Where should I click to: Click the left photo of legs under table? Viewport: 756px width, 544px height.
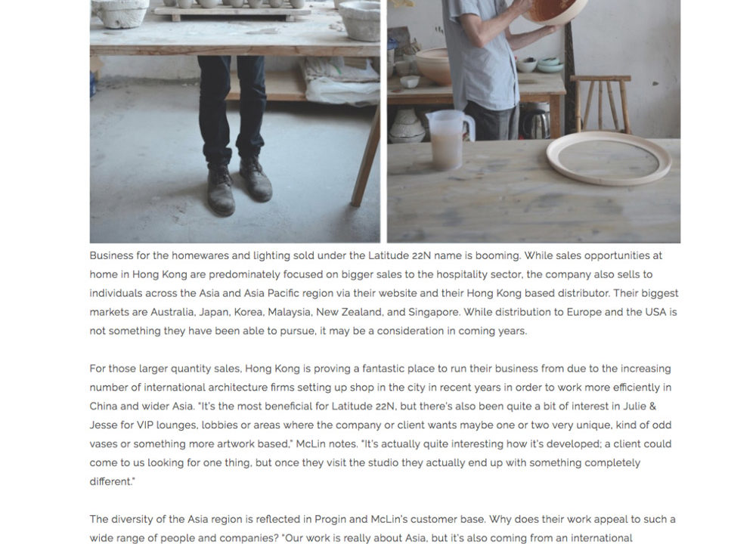(235, 121)
